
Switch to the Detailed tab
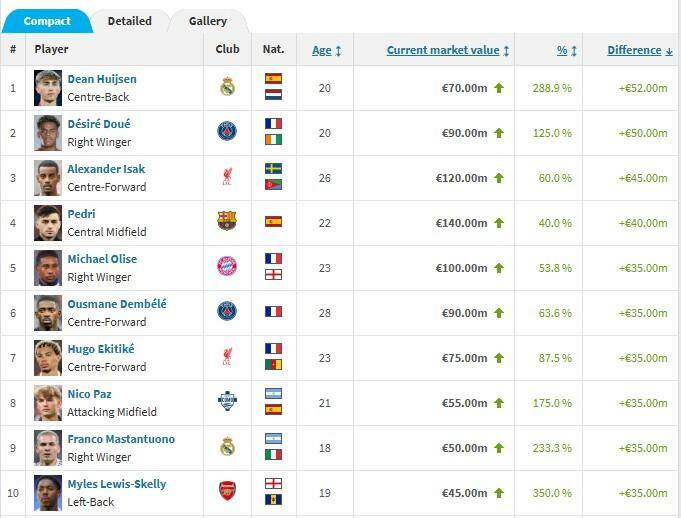[x=130, y=21]
